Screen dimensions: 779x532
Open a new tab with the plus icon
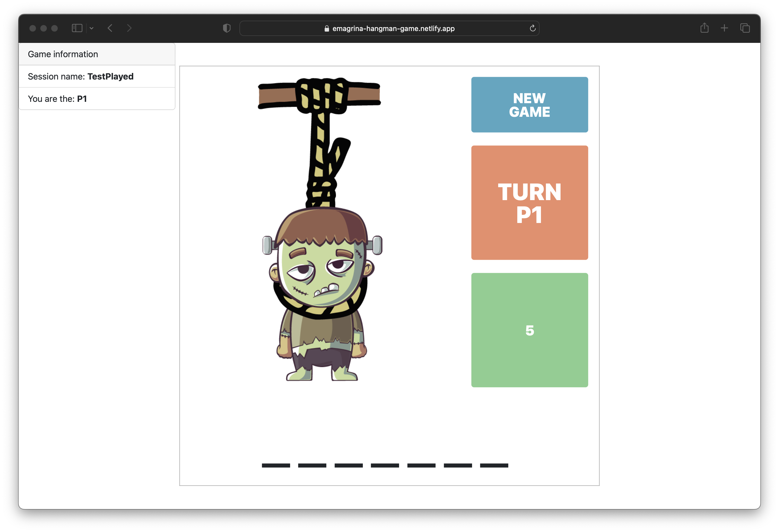[x=724, y=28]
